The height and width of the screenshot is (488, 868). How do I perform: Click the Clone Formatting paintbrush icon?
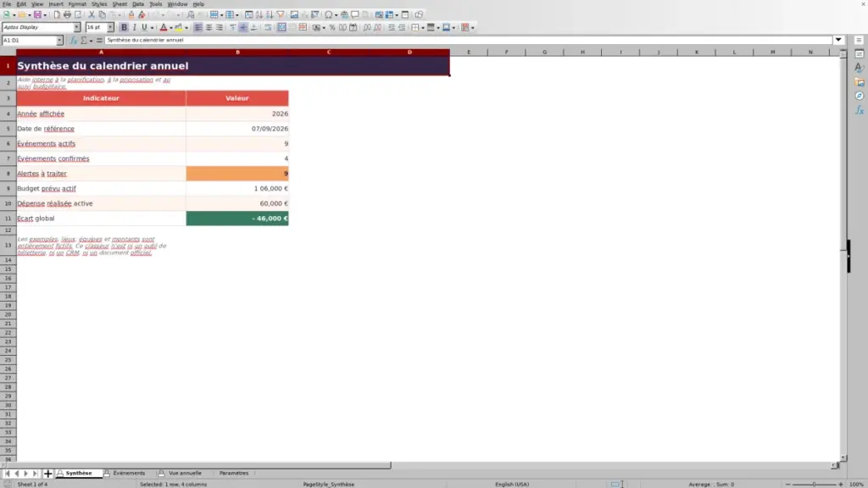coord(131,15)
